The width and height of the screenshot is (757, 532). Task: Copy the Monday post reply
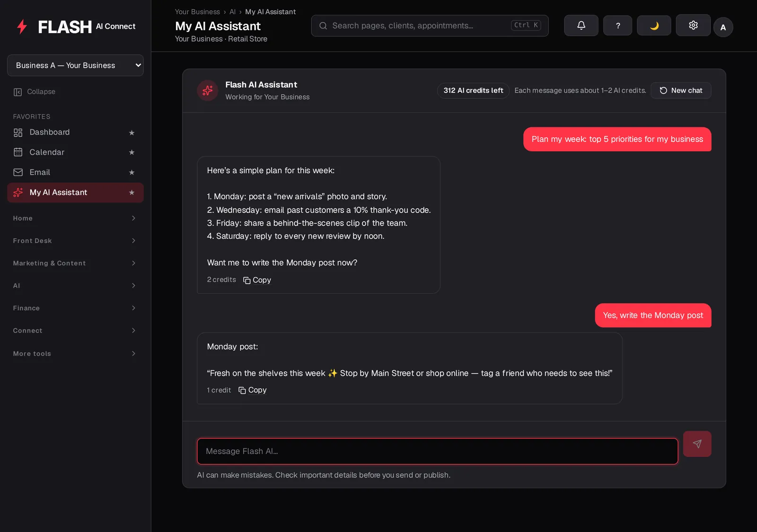pos(253,390)
